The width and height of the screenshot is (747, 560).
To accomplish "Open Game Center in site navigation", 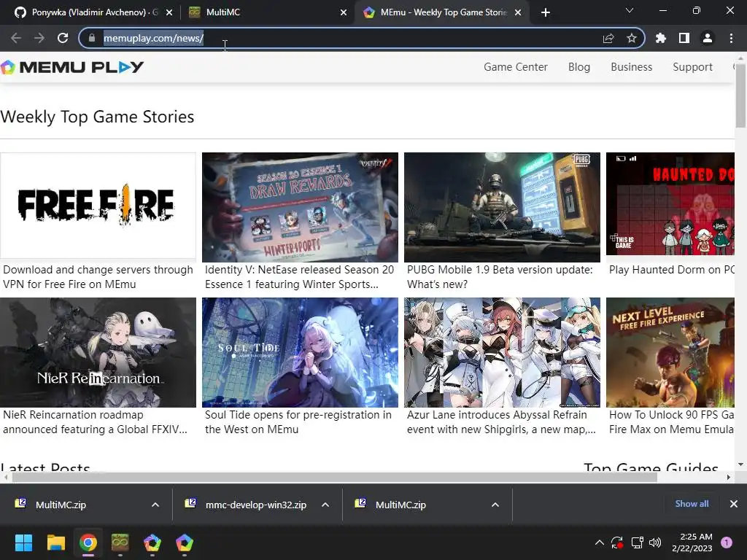I will [516, 67].
